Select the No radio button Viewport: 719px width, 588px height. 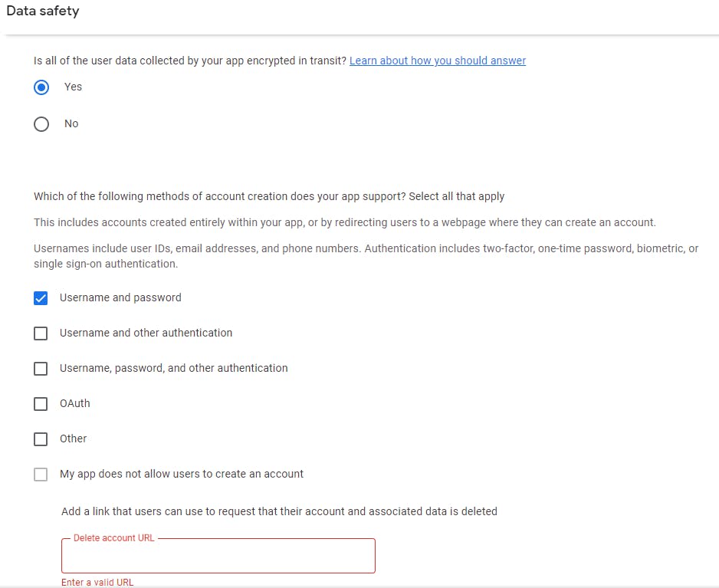[x=41, y=124]
